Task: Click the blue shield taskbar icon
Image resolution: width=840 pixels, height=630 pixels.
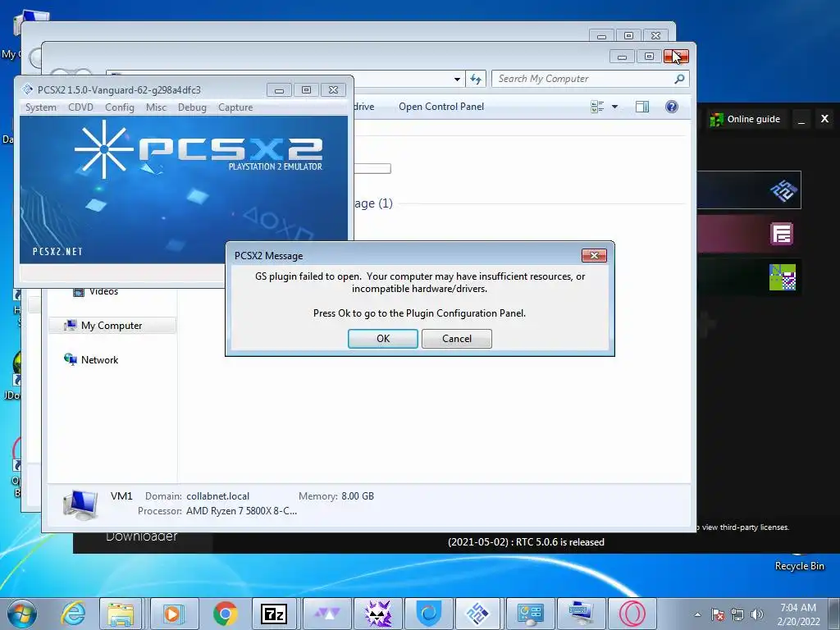Action: (x=428, y=614)
